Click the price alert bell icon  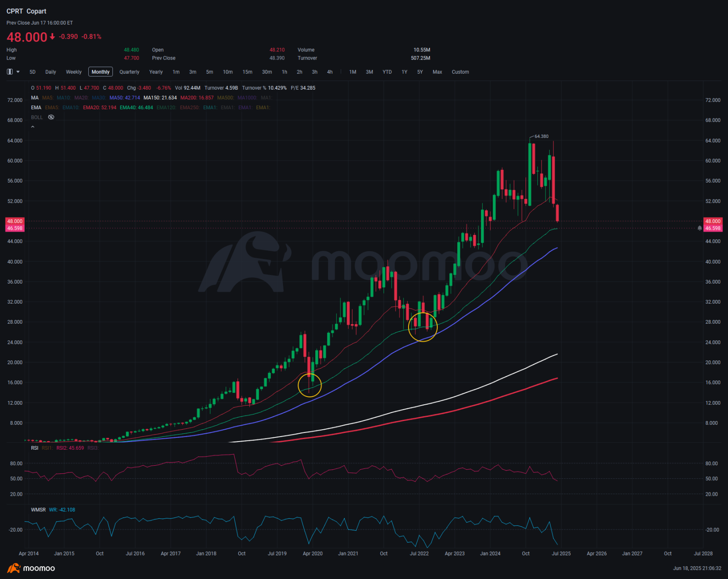coord(700,228)
